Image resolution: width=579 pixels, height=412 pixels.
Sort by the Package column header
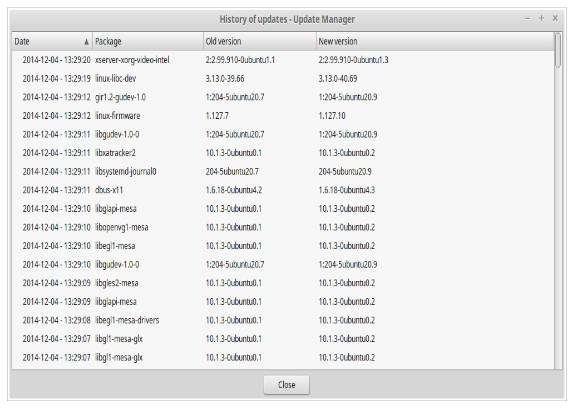[x=148, y=41]
